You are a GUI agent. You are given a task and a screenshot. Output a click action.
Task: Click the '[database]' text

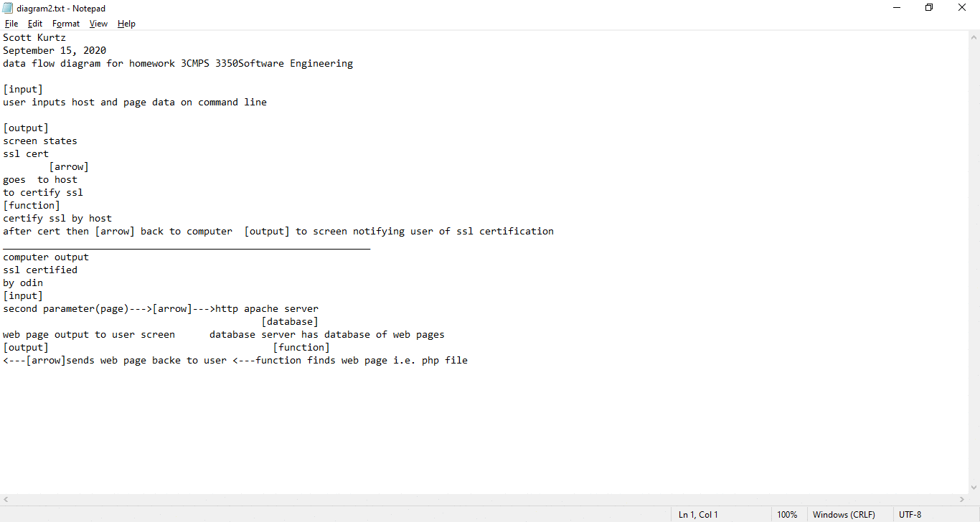point(290,322)
